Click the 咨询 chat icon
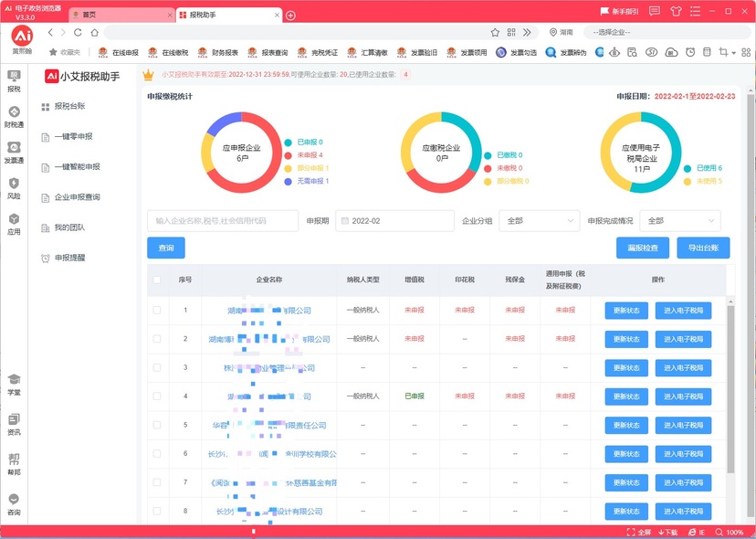The image size is (756, 539). pyautogui.click(x=14, y=502)
